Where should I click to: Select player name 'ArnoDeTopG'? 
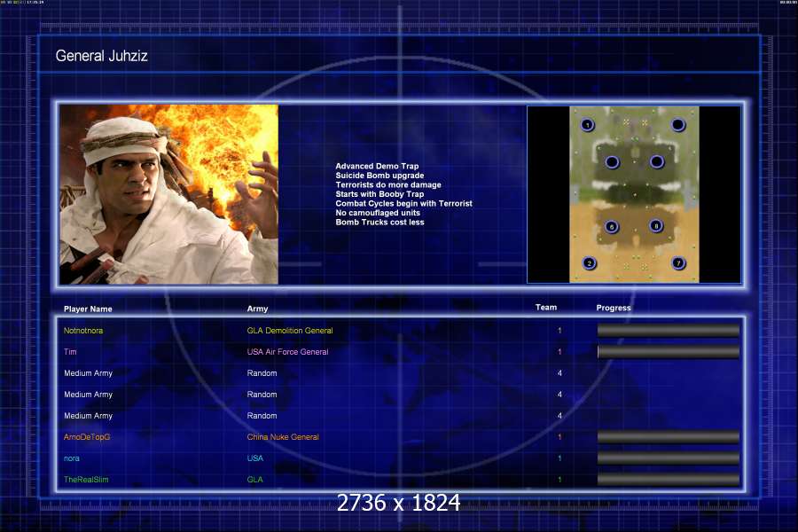coord(87,437)
